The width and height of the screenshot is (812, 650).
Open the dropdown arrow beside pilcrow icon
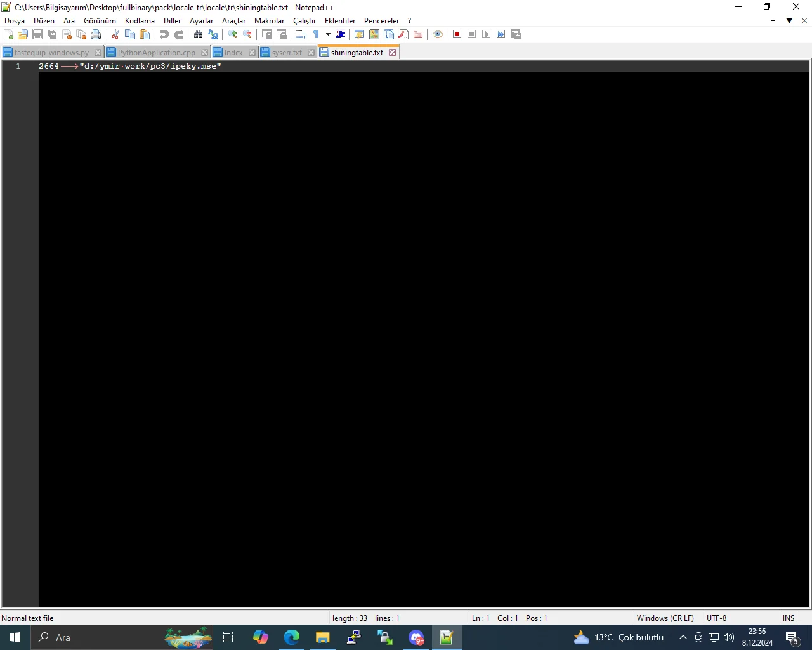pos(328,34)
